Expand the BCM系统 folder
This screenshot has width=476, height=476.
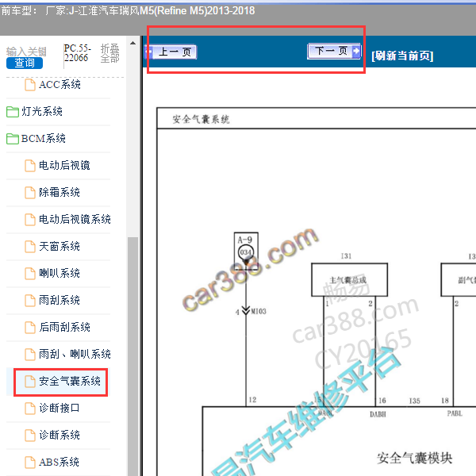click(x=43, y=138)
